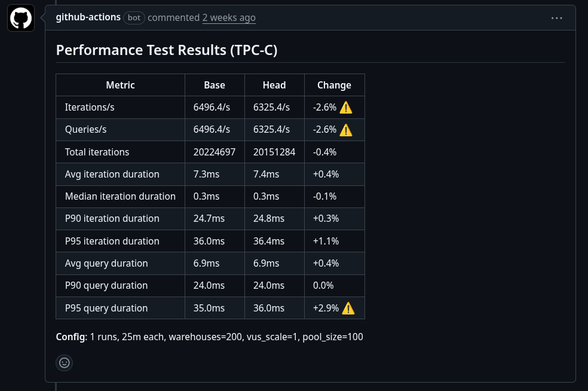Click the "bot" badge next to github-actions
Image resolution: width=588 pixels, height=391 pixels.
pos(134,17)
